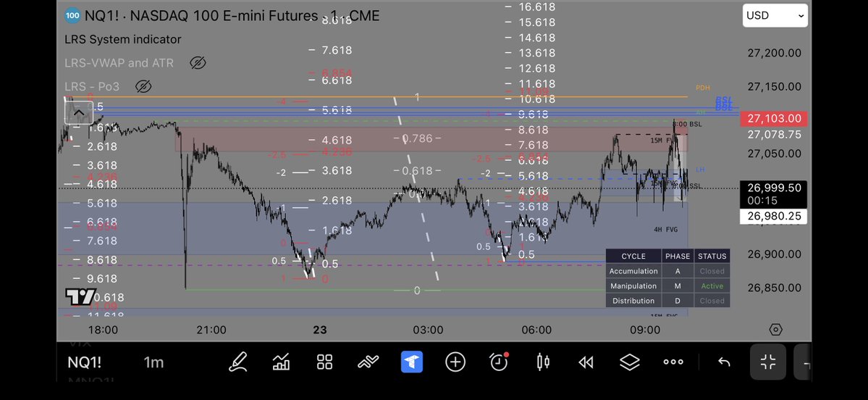
Task: Click the 23 date axis label
Action: 320,330
